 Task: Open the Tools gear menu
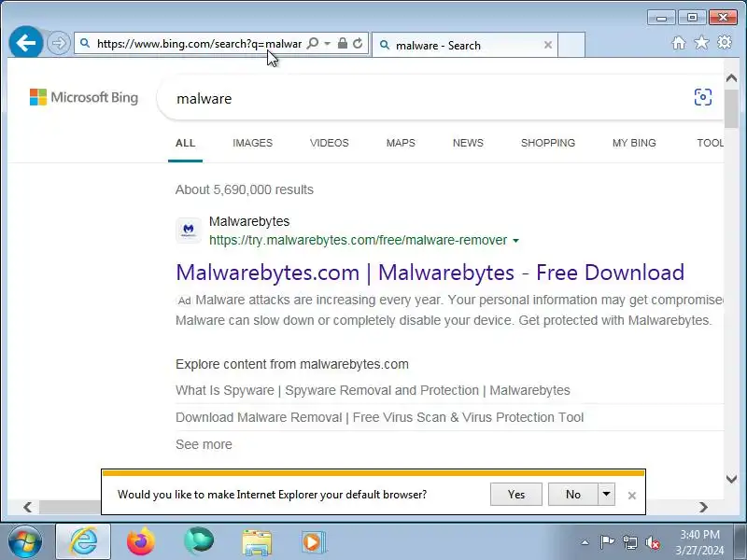pyautogui.click(x=725, y=42)
